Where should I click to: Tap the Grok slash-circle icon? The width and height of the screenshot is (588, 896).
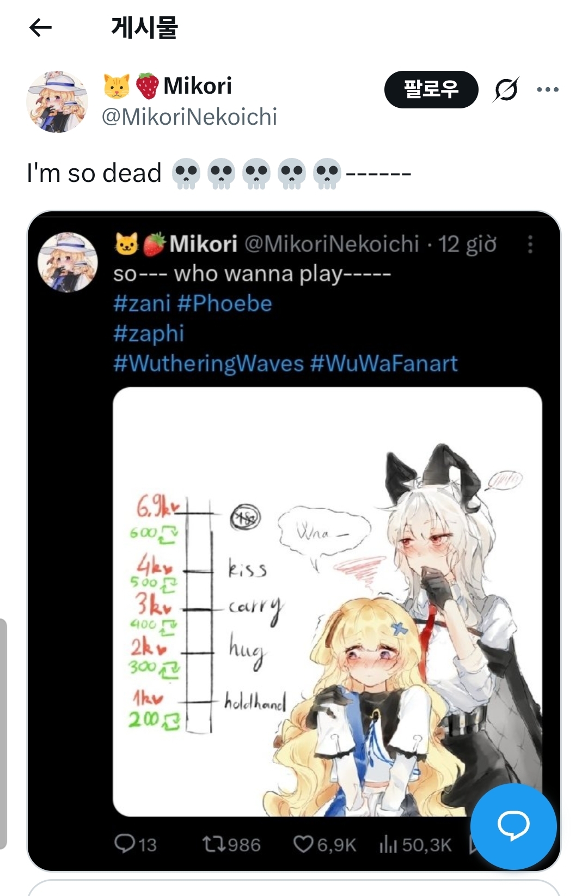[506, 89]
